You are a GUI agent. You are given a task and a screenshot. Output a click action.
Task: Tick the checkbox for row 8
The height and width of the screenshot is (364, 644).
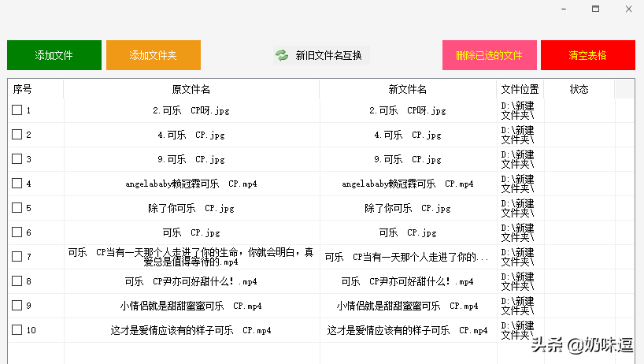coord(17,280)
